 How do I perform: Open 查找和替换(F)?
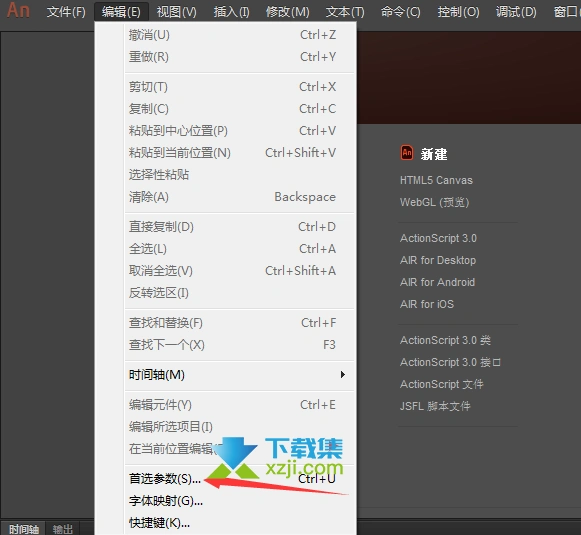coord(239,323)
